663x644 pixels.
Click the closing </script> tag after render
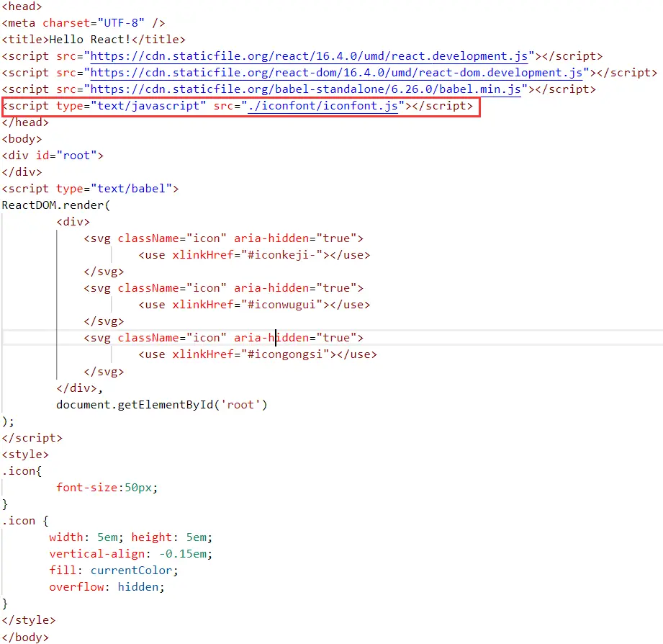32,438
